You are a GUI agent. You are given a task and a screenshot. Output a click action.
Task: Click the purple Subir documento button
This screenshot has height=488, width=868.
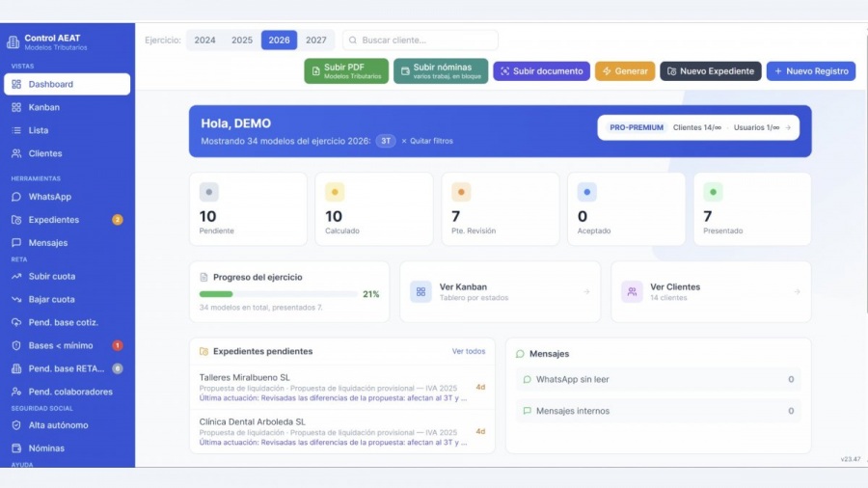tap(541, 70)
